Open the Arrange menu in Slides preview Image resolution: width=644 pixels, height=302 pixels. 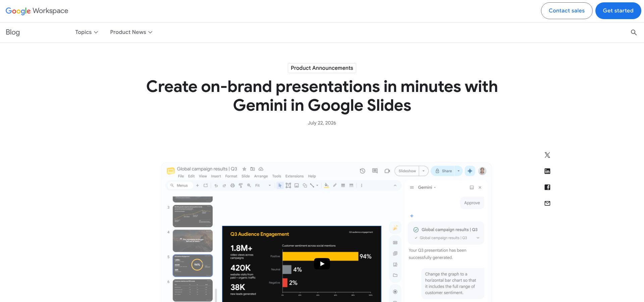coord(261,176)
